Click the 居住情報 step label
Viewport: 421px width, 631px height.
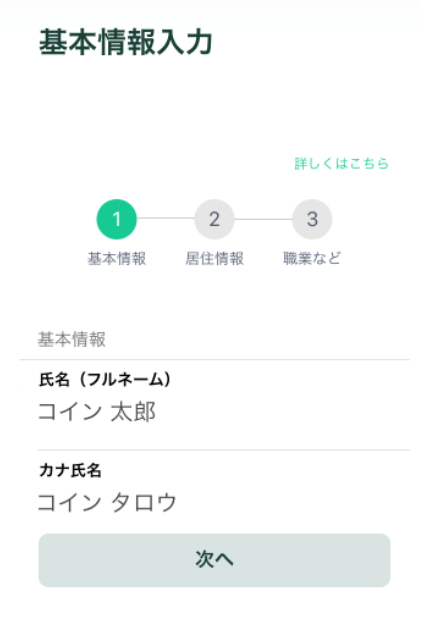[215, 258]
